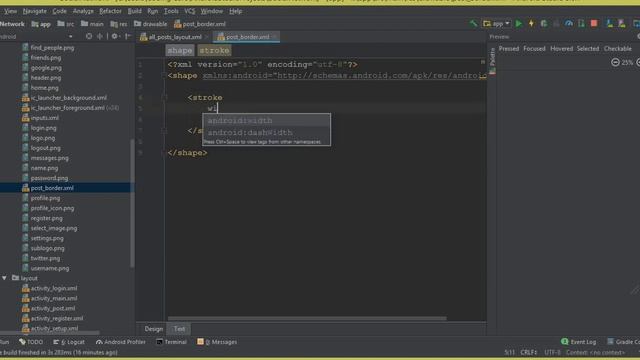Switch to the Text tab

(x=179, y=329)
